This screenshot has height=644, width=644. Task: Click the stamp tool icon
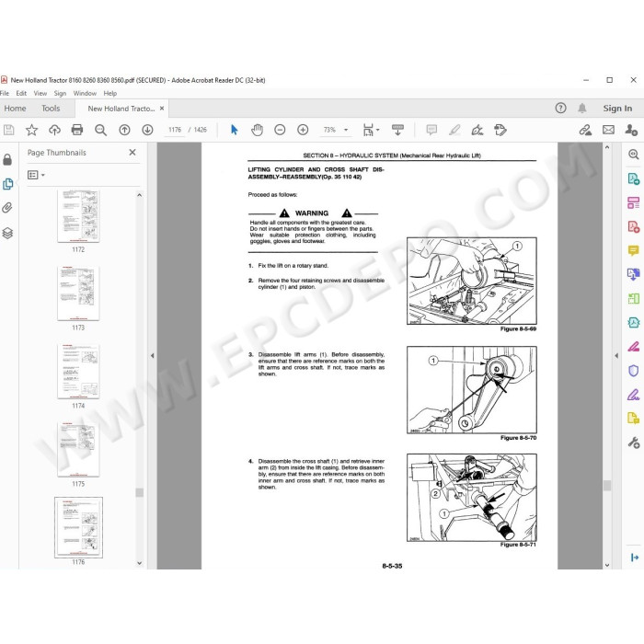500,131
